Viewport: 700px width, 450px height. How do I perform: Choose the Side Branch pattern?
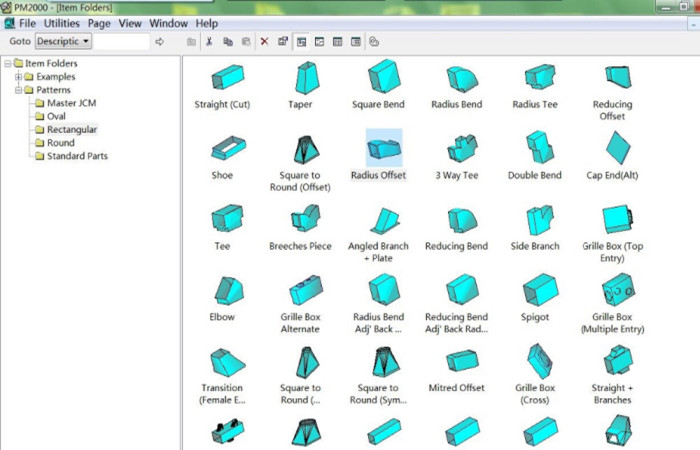tap(535, 228)
